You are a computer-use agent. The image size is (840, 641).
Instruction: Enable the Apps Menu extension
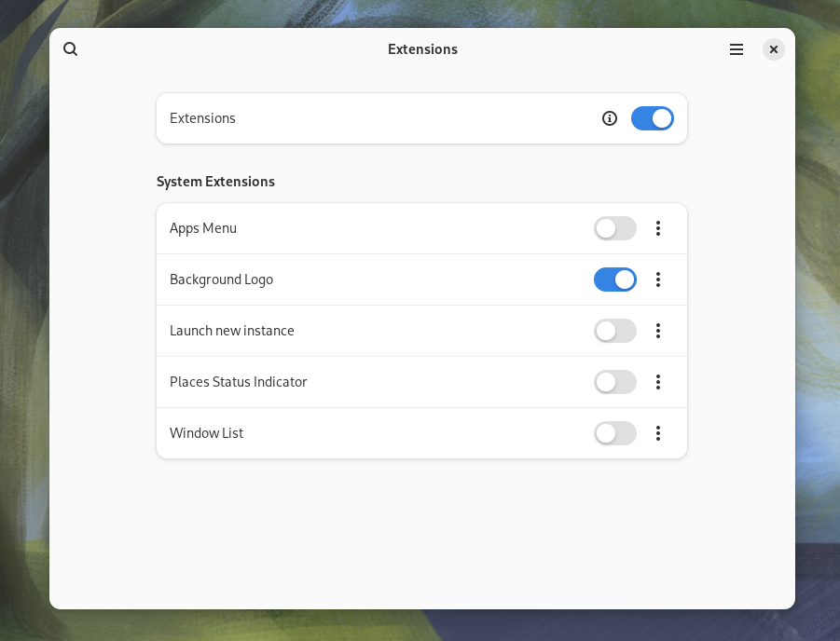click(x=615, y=228)
